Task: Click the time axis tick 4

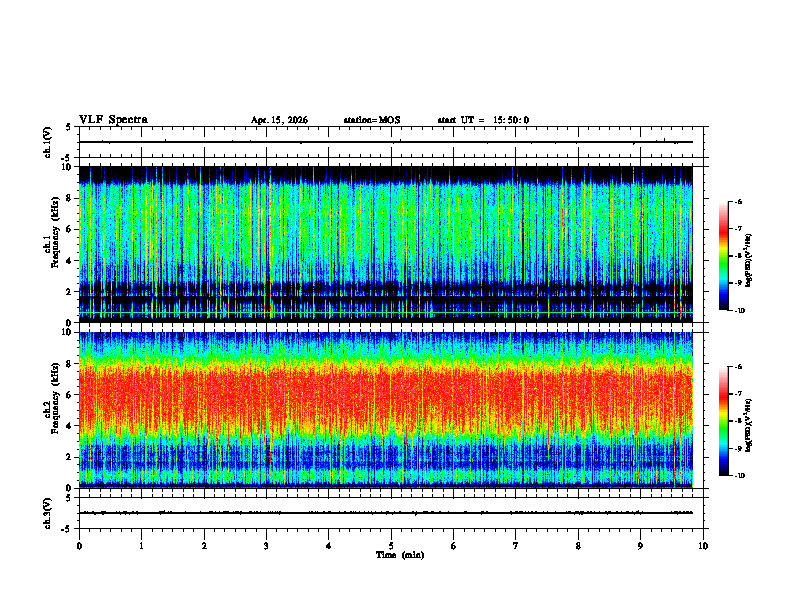Action: click(x=329, y=546)
